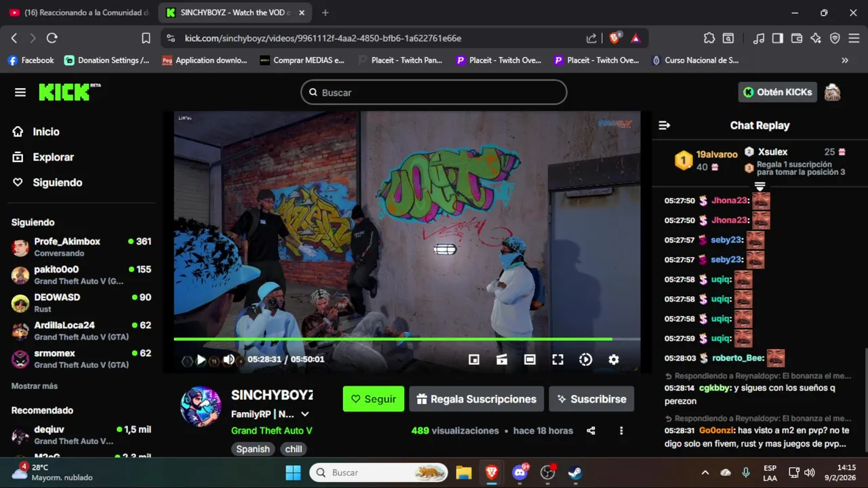Select the chill tag
Viewport: 868px width, 488px height.
pyautogui.click(x=294, y=449)
